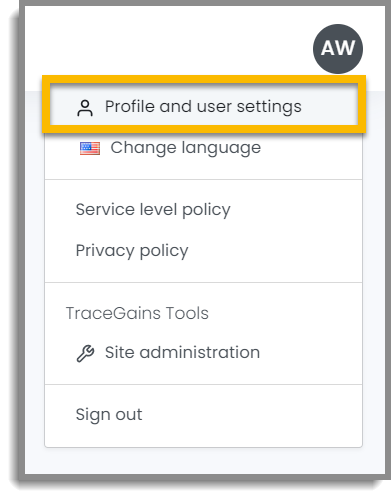This screenshot has width=391, height=499.
Task: Open the Privacy policy link
Action: [132, 251]
